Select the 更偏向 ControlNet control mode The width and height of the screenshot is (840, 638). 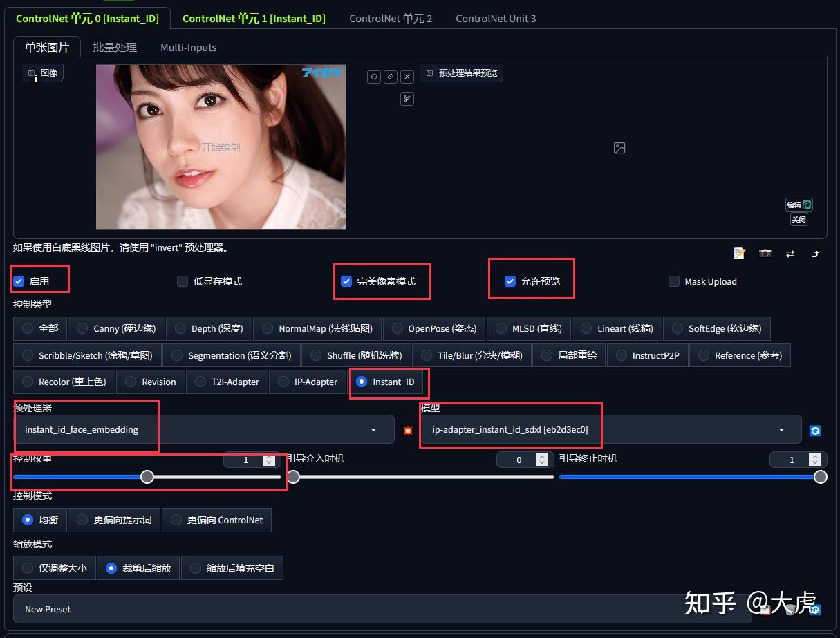(x=216, y=520)
